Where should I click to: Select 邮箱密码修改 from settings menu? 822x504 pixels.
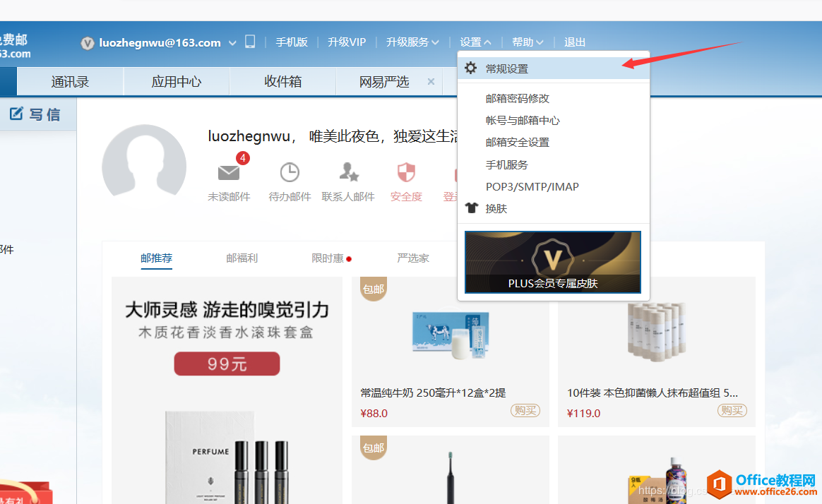[518, 99]
